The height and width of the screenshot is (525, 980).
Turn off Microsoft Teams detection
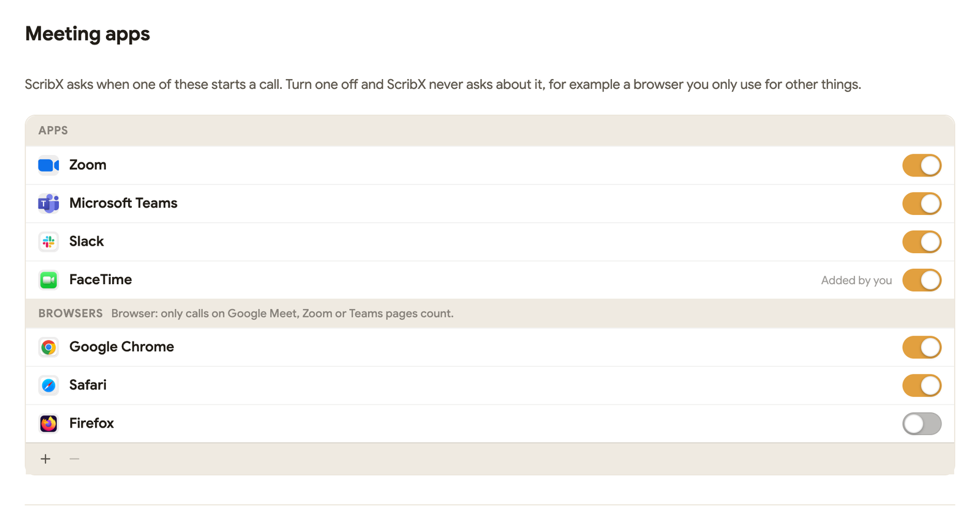[x=922, y=203]
